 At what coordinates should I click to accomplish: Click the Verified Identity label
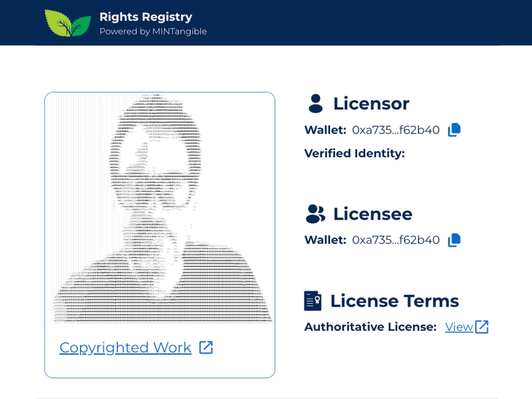[x=354, y=153]
